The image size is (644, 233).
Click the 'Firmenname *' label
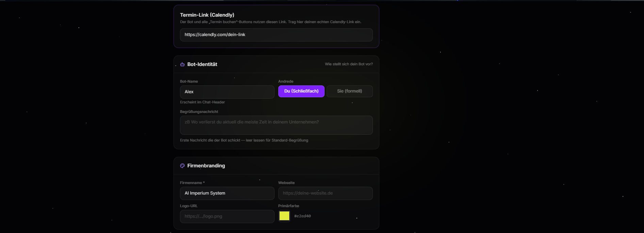[192, 183]
